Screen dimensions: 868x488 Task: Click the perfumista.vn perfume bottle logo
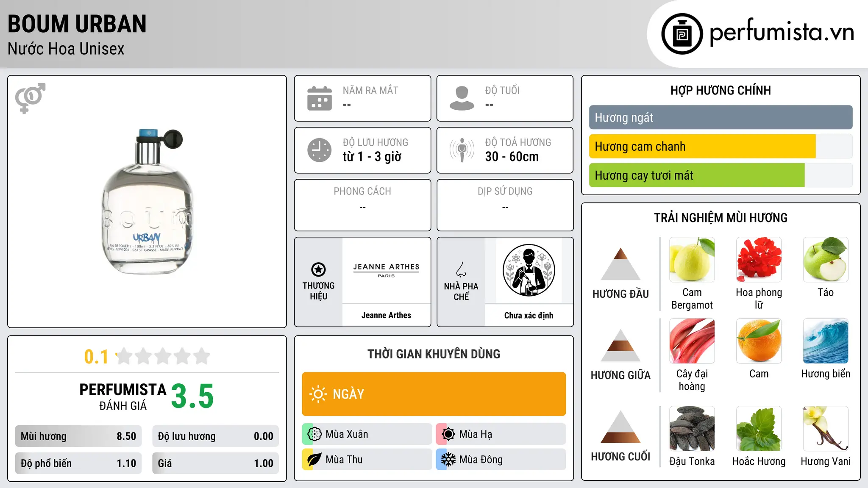(x=682, y=34)
